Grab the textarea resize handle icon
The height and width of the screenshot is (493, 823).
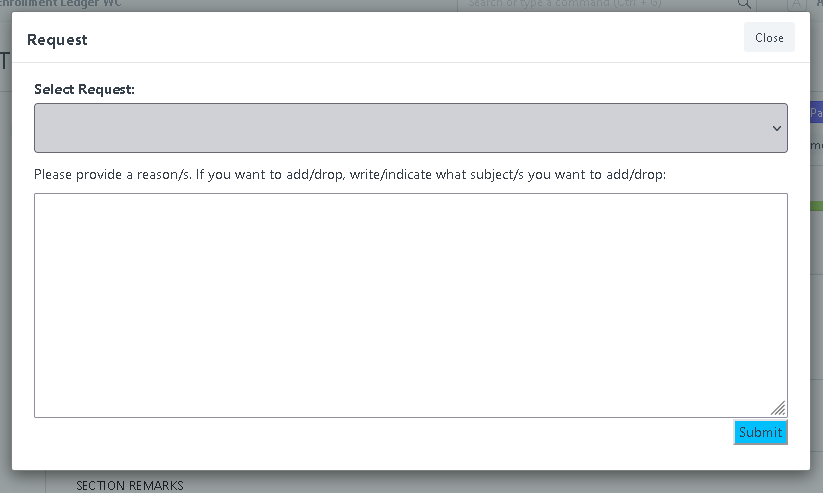pyautogui.click(x=778, y=408)
